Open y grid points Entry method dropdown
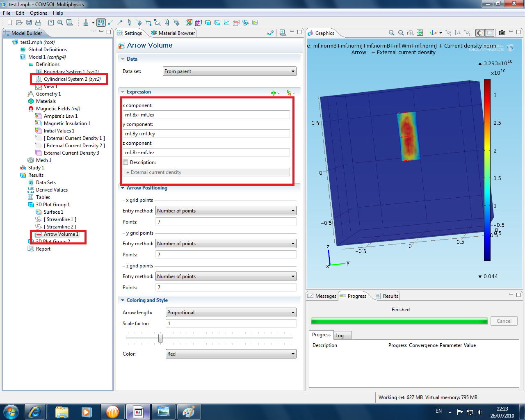The width and height of the screenshot is (525, 420). click(x=226, y=244)
